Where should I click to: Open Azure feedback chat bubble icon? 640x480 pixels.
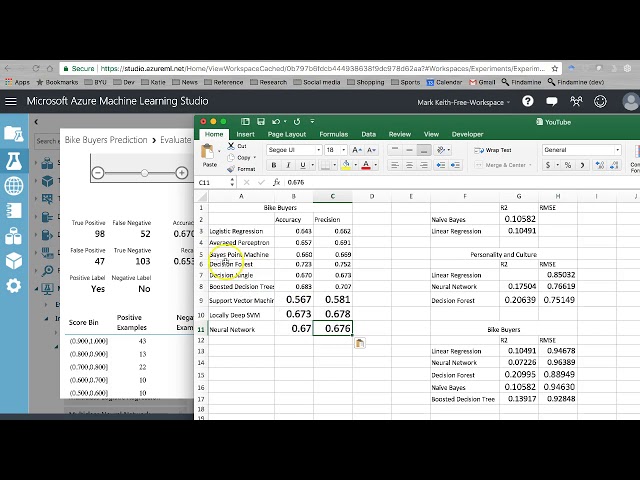point(551,102)
